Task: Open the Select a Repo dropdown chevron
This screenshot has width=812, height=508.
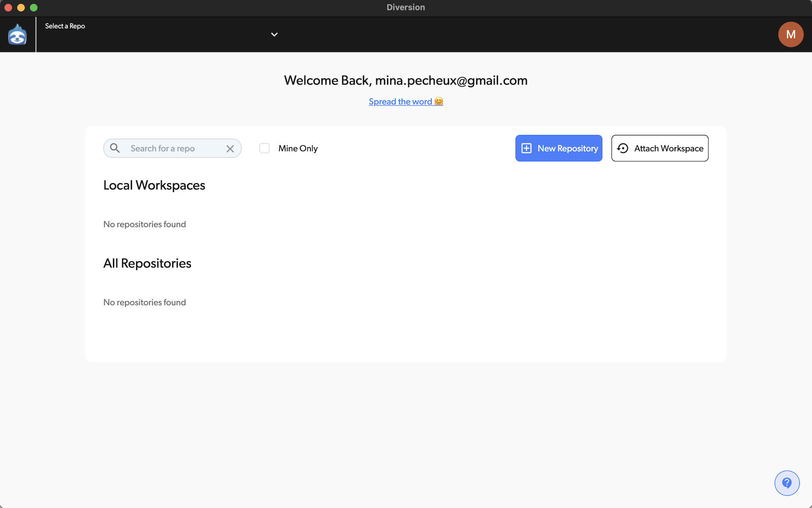Action: (x=274, y=35)
